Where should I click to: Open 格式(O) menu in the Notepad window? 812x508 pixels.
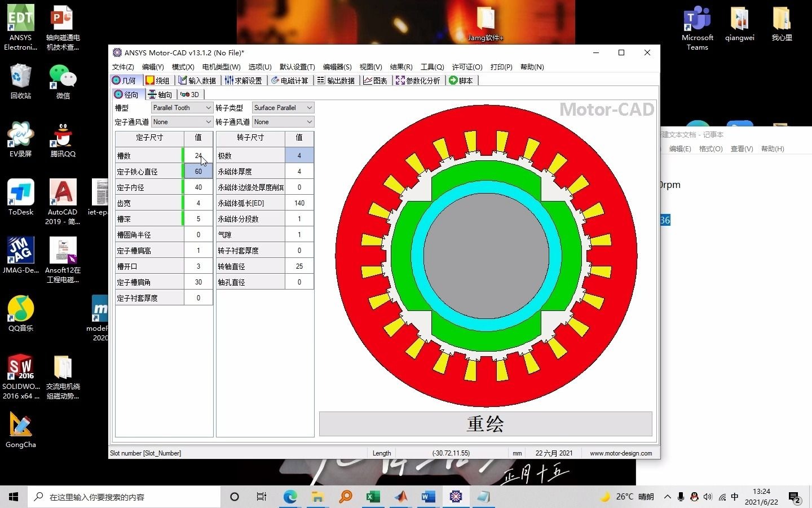tap(710, 149)
